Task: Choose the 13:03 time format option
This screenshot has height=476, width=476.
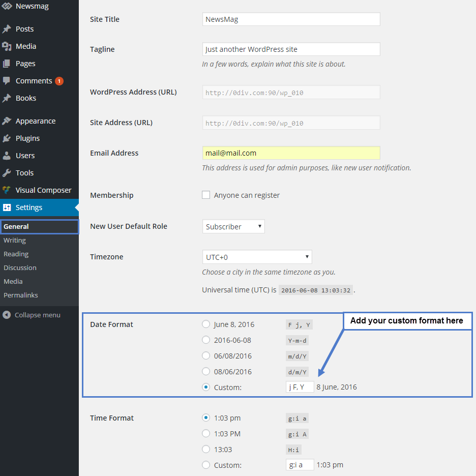Action: [x=206, y=449]
